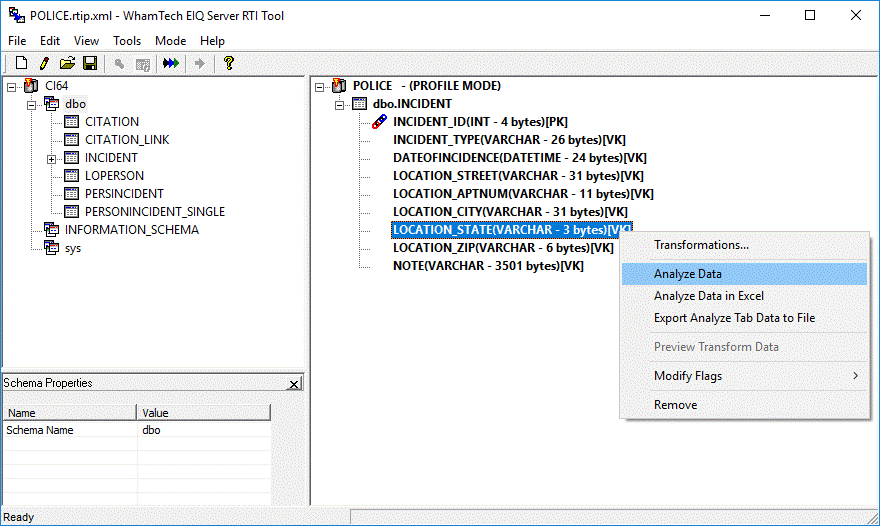The height and width of the screenshot is (526, 880).
Task: Maximize the RTI Tool window
Action: point(810,15)
